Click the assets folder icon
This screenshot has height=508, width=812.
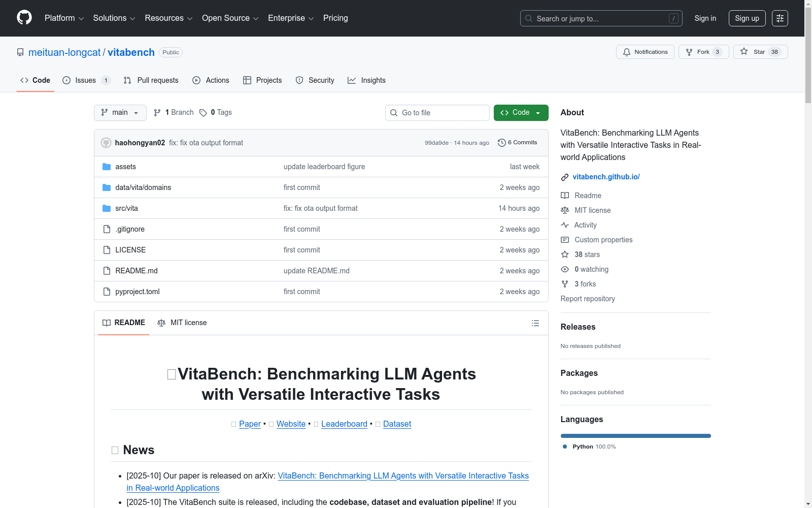coord(107,167)
